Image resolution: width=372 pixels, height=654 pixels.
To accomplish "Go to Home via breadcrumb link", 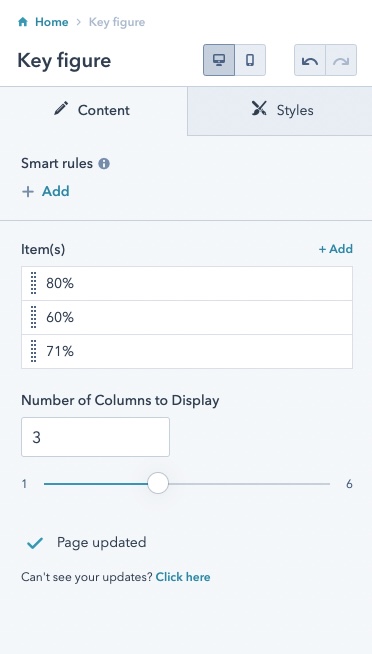I will 51,22.
